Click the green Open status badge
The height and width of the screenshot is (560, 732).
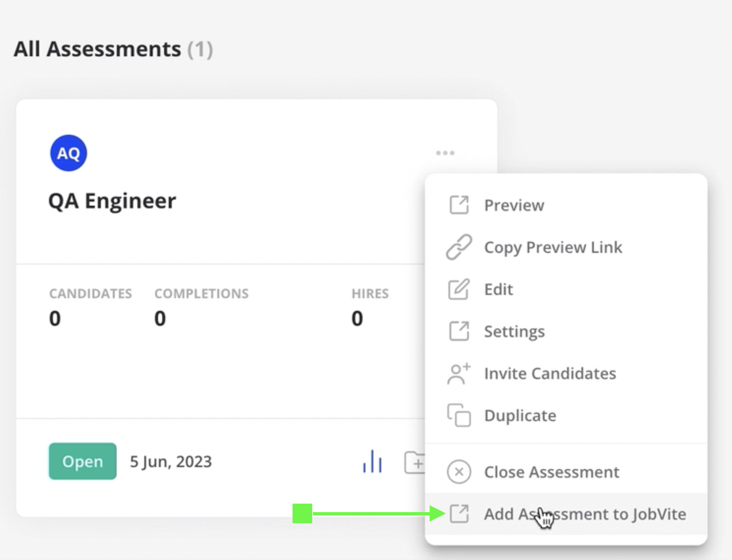(83, 461)
